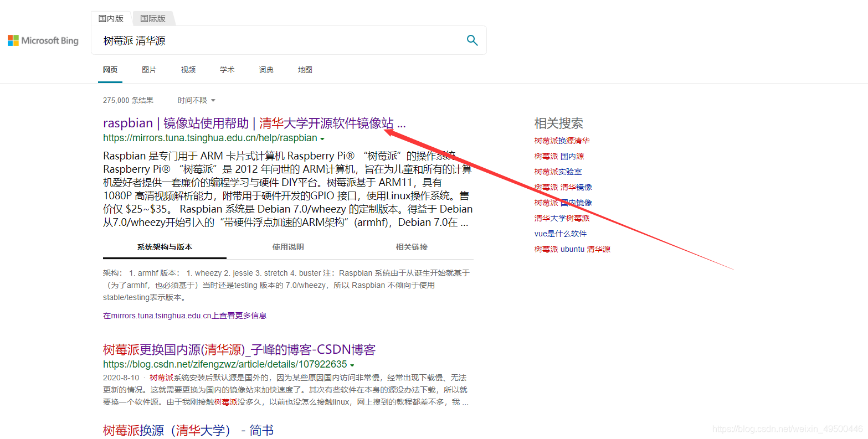Click the search box with 树莓派 清华源

289,40
